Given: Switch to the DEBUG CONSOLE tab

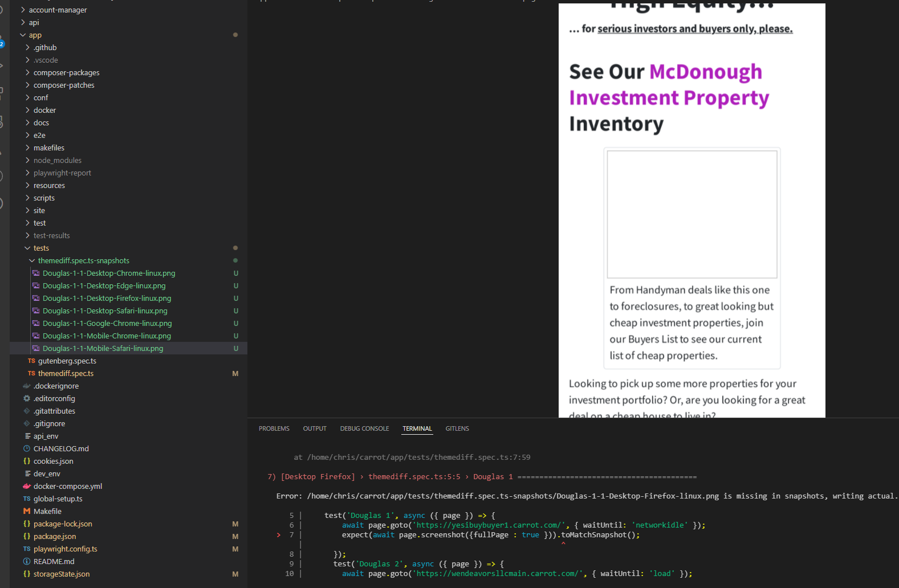Looking at the screenshot, I should click(365, 428).
